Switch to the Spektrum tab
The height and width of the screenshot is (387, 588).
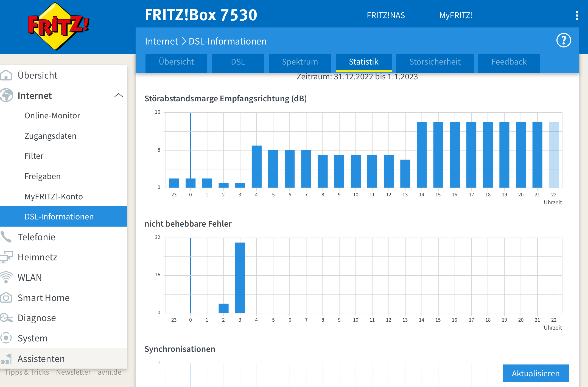[x=300, y=62]
